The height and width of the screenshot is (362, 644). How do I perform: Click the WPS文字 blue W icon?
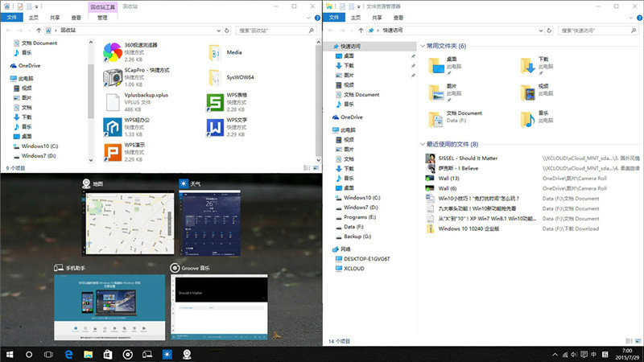coord(214,128)
